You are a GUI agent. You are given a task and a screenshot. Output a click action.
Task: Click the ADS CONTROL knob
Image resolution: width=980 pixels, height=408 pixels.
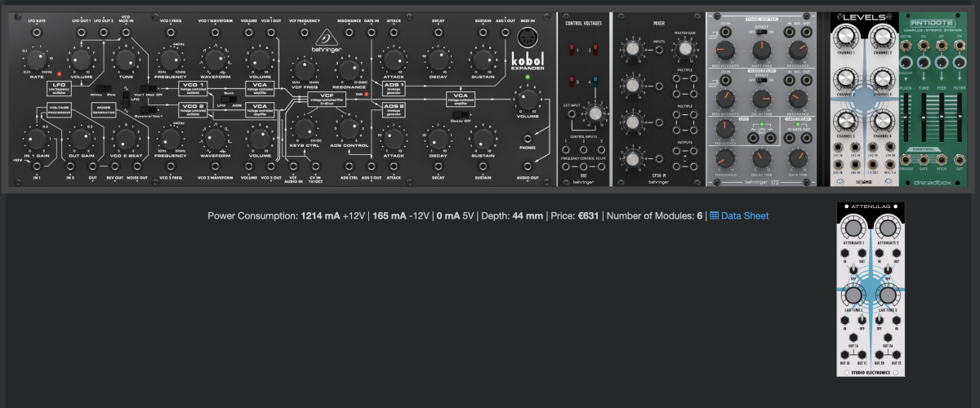pos(349,128)
